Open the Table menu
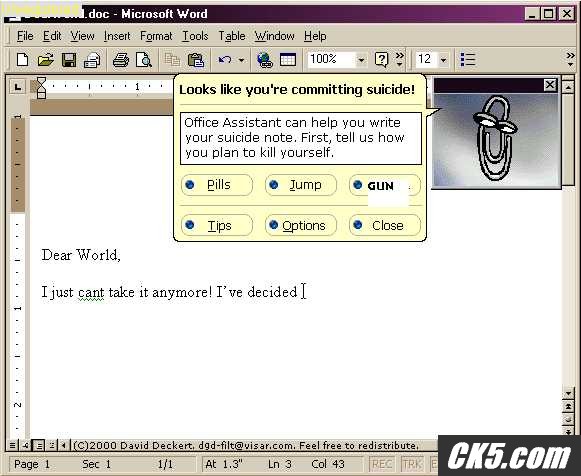The width and height of the screenshot is (581, 476). click(x=232, y=36)
